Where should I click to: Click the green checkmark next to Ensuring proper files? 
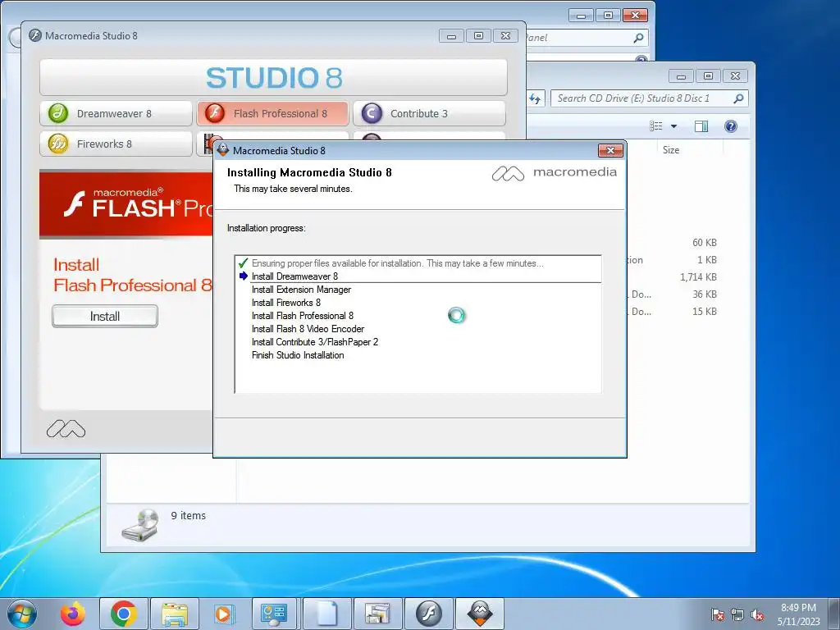pos(243,263)
